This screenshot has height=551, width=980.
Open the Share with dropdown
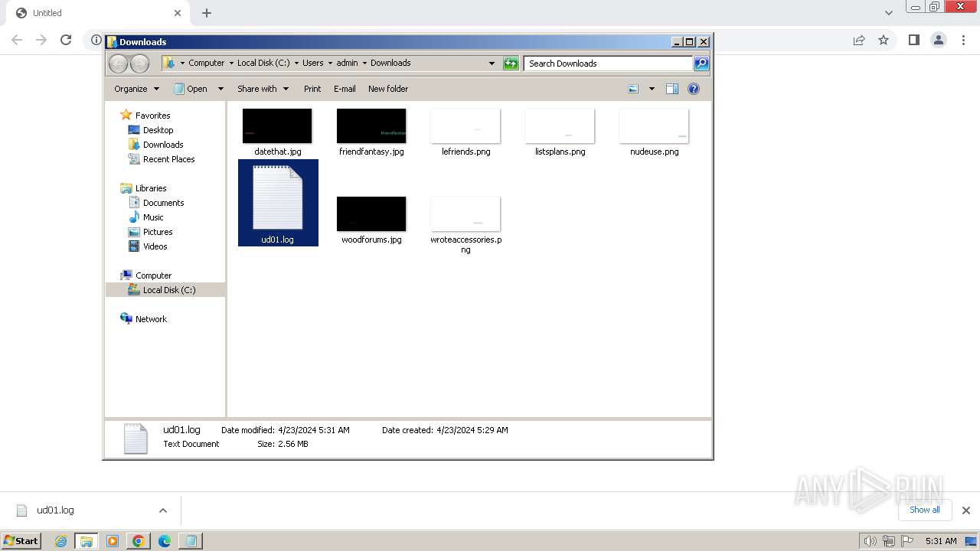tap(263, 89)
